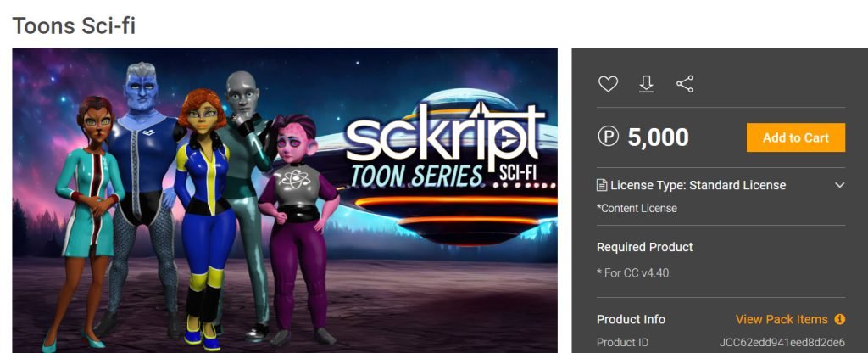Open the *Content License link
Image resolution: width=868 pixels, height=353 pixels.
637,209
